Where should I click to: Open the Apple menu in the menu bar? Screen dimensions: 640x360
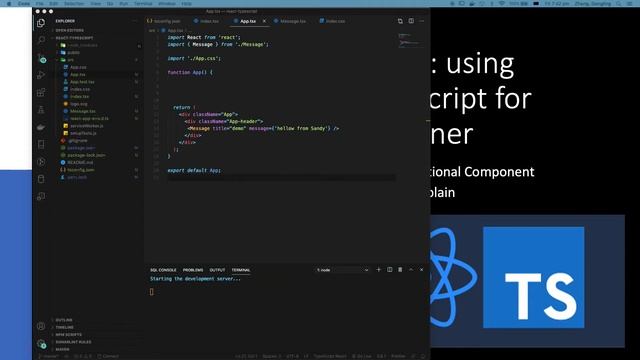coord(8,3)
